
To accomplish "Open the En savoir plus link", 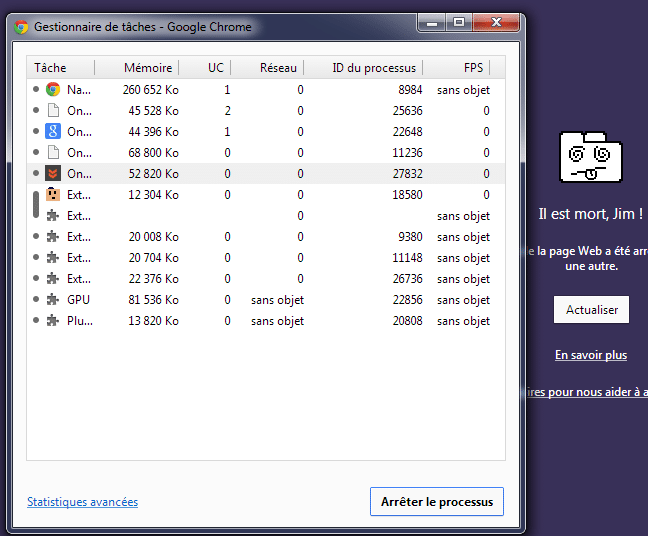I will 591,355.
